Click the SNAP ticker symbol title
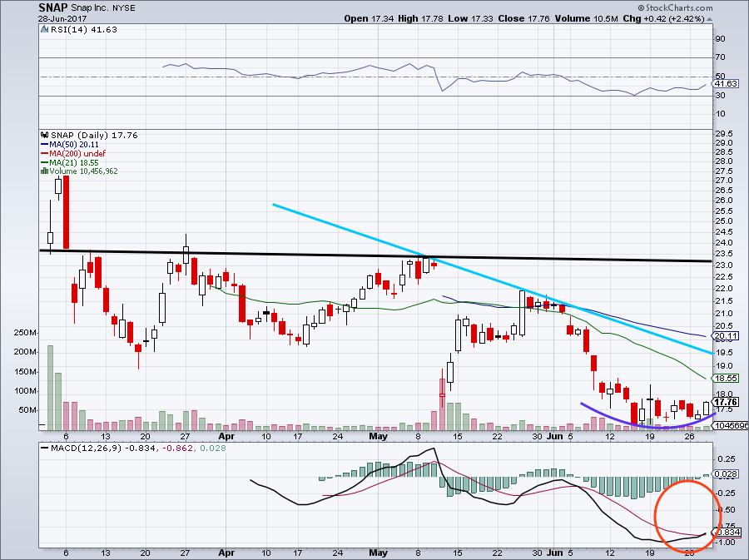Image resolution: width=749 pixels, height=560 pixels. 53,8
